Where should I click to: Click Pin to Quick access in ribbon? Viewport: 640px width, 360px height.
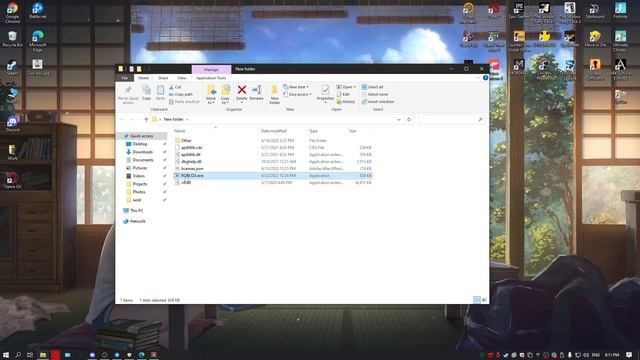[x=128, y=95]
